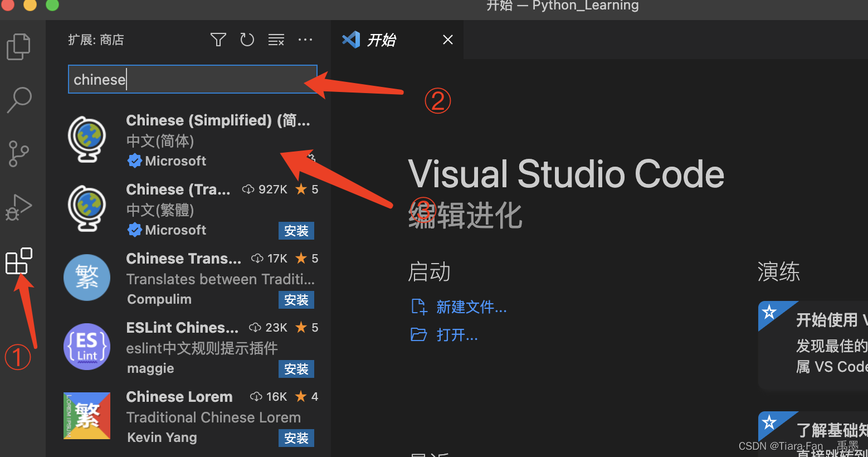The image size is (868, 457).
Task: Click the 打开... link
Action: point(457,335)
